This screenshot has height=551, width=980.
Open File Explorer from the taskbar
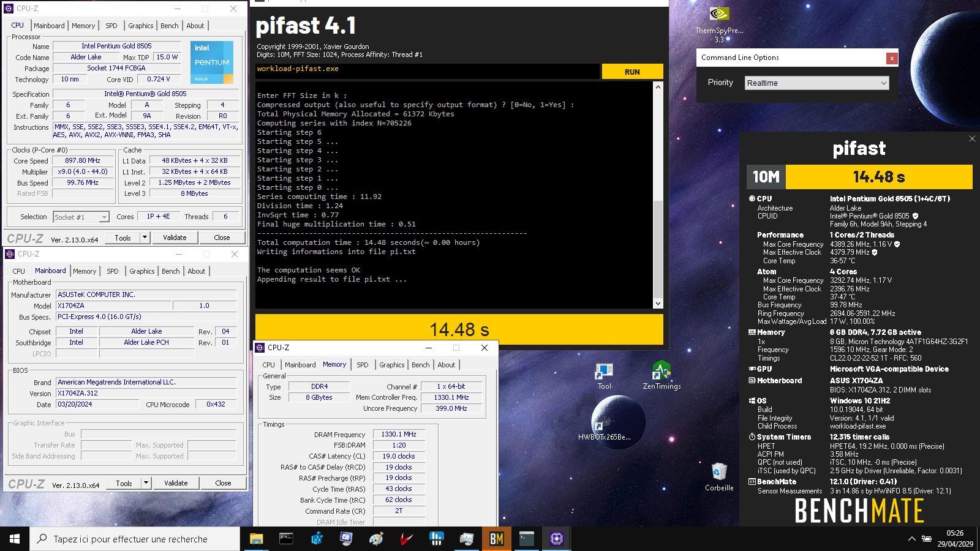[256, 539]
